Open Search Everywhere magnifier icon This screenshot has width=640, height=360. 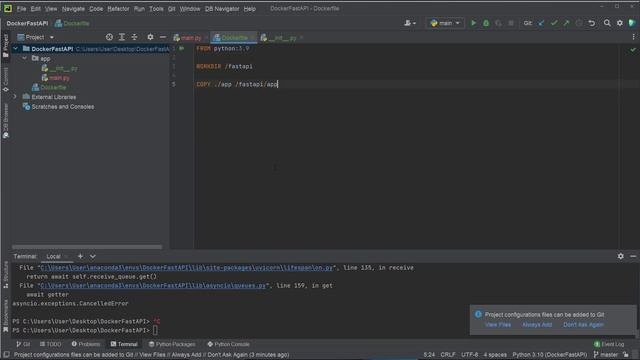pos(607,23)
